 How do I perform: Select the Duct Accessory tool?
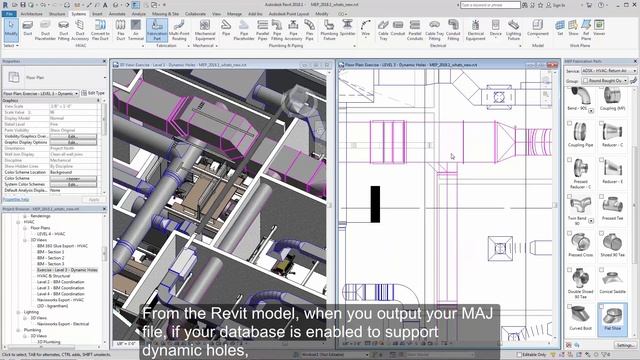click(80, 30)
